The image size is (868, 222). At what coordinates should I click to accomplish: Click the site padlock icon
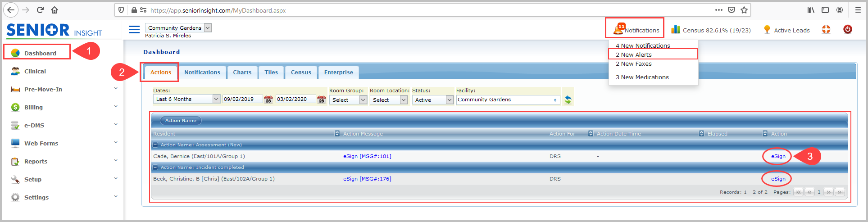(x=134, y=10)
